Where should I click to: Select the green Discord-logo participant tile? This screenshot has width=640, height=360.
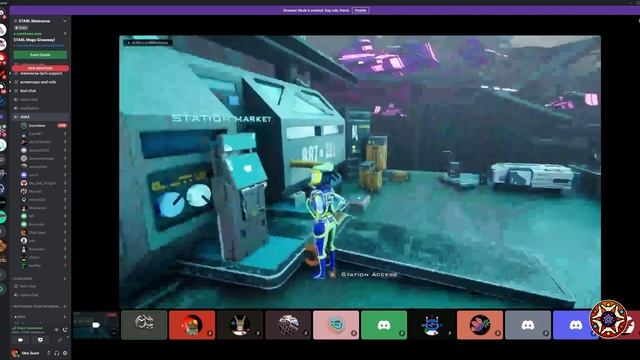(384, 325)
